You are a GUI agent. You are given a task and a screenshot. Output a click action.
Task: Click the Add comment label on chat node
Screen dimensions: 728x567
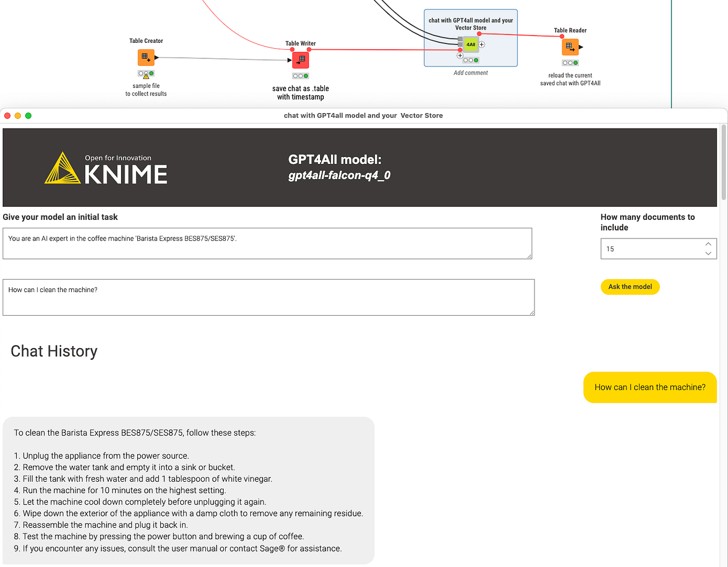[x=470, y=72]
